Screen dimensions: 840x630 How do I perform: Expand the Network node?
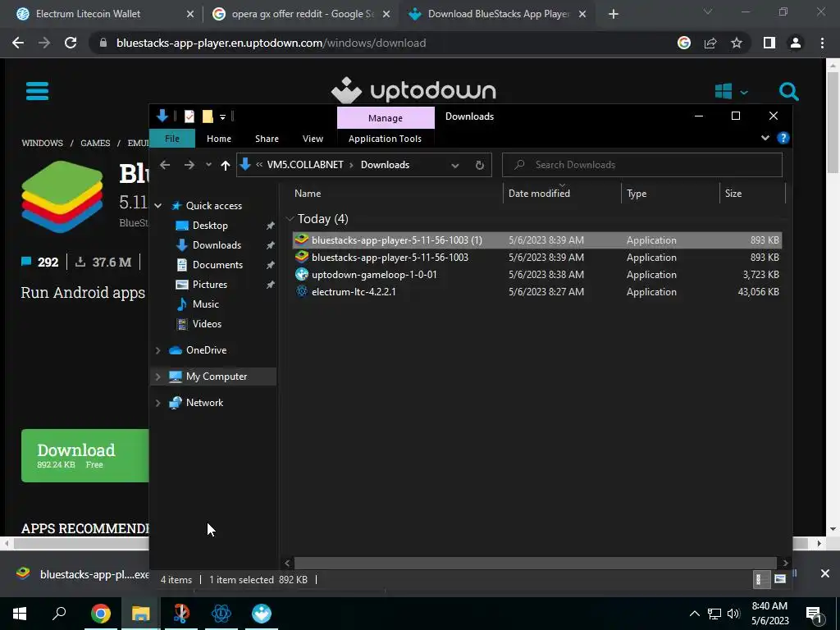(x=157, y=403)
